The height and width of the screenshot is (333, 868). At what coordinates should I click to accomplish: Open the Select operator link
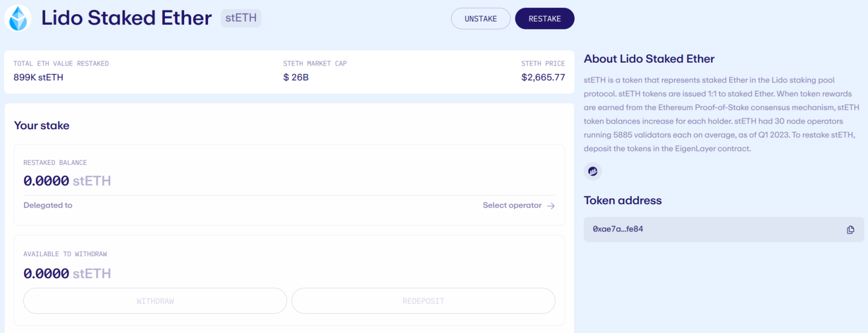point(512,205)
